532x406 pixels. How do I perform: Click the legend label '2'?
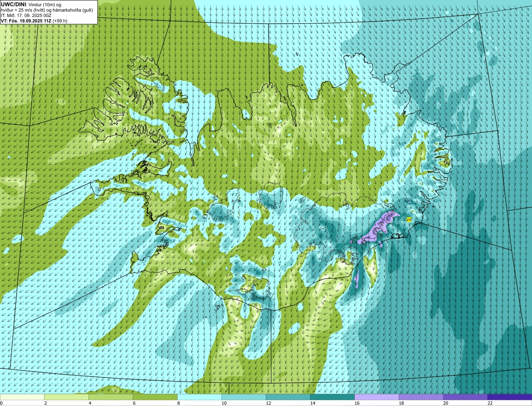45,403
